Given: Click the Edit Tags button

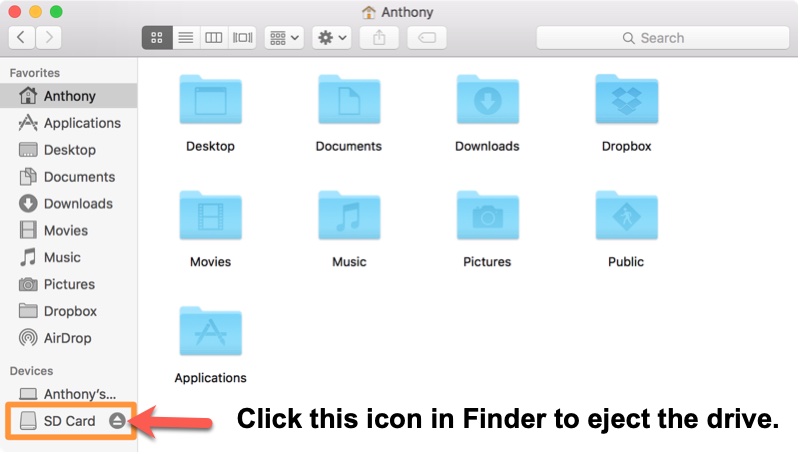Looking at the screenshot, I should (427, 38).
